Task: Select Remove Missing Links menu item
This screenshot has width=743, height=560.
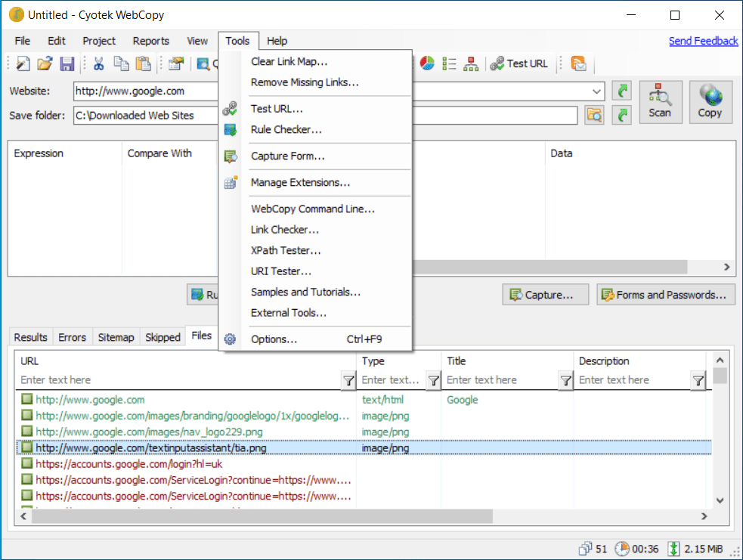Action: tap(315, 82)
